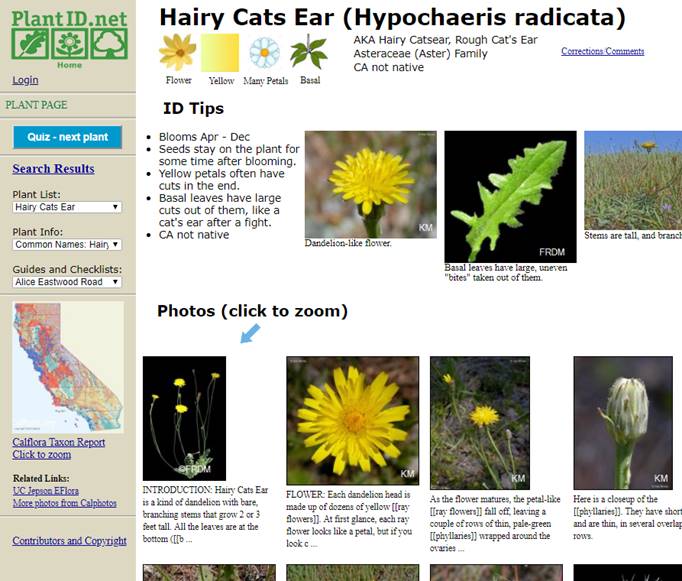The image size is (682, 581).
Task: Open Contributors and Copyright link
Action: 69,541
